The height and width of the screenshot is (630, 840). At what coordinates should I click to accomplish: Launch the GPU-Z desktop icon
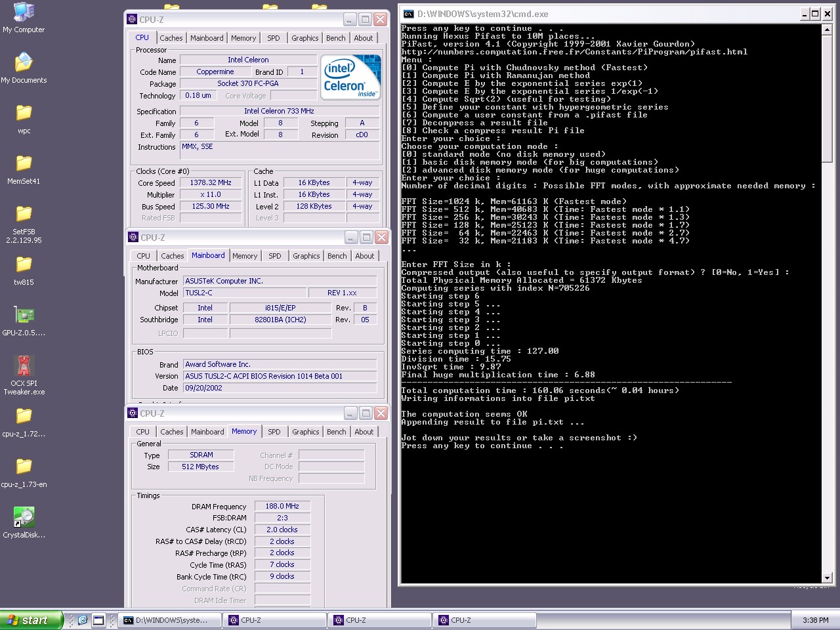(x=24, y=315)
